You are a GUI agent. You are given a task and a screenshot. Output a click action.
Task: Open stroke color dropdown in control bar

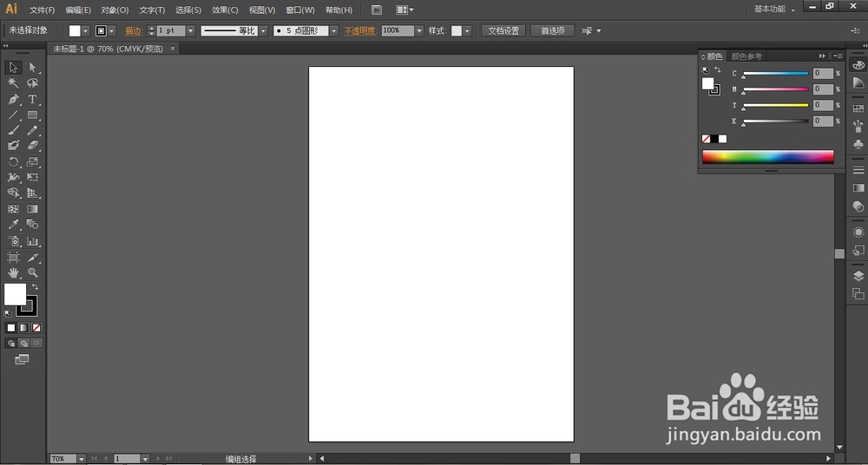(x=112, y=31)
